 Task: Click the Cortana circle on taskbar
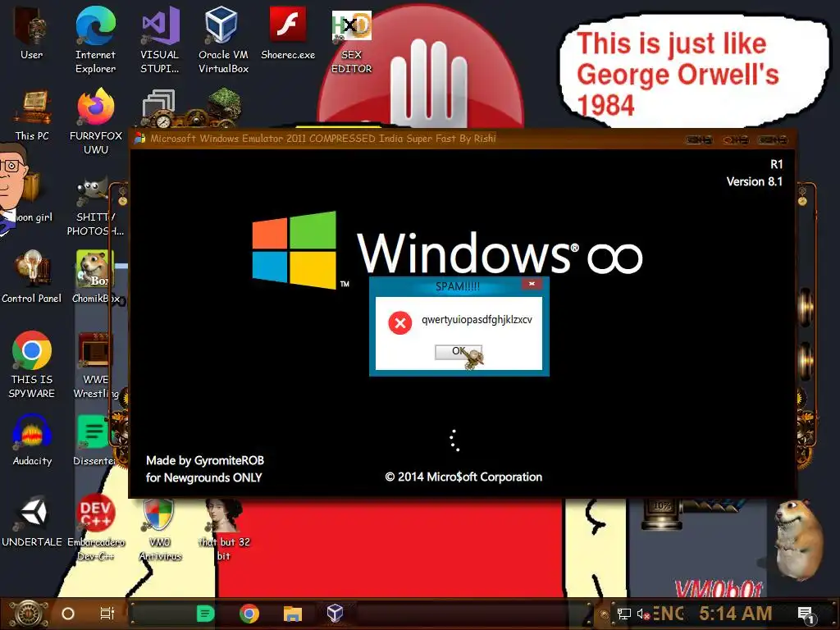pos(68,614)
